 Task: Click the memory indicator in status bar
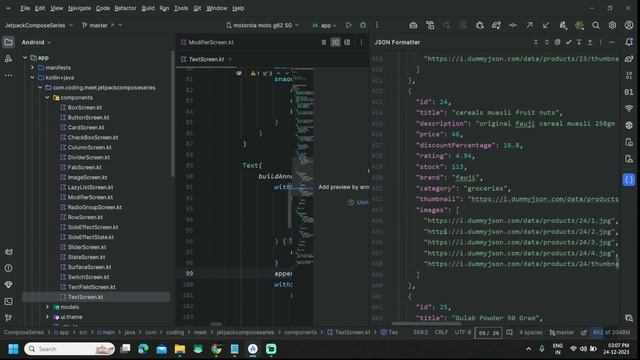pyautogui.click(x=611, y=333)
